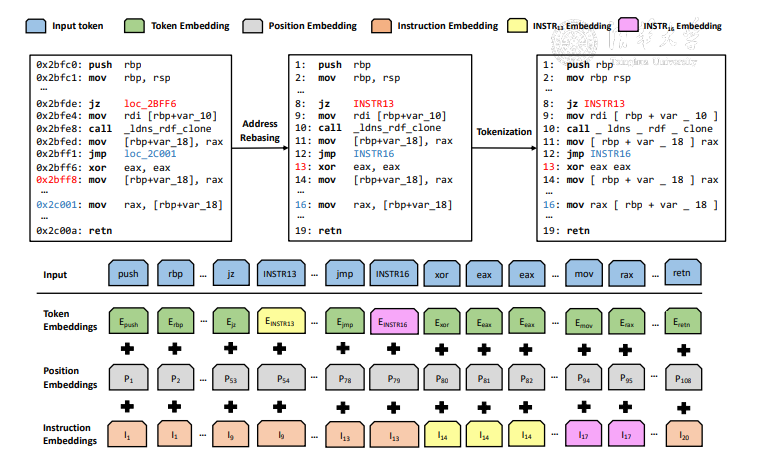
Task: Pick the P2 position embedding box
Action: 175,377
